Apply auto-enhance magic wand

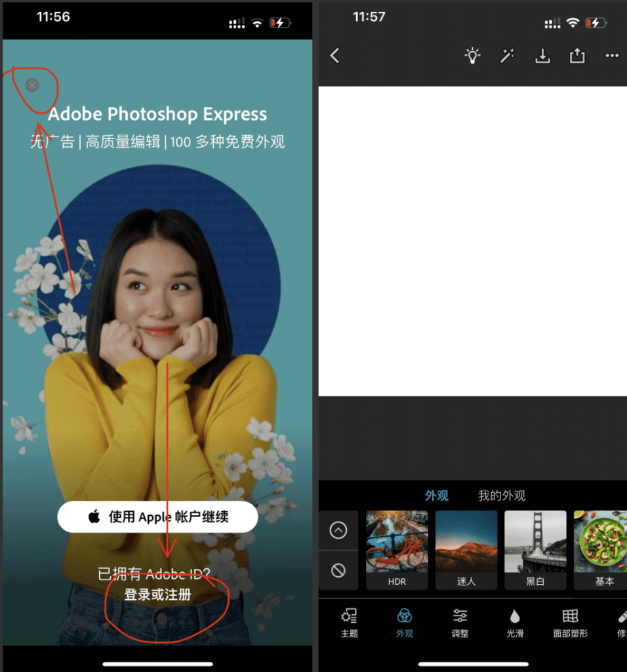click(508, 56)
